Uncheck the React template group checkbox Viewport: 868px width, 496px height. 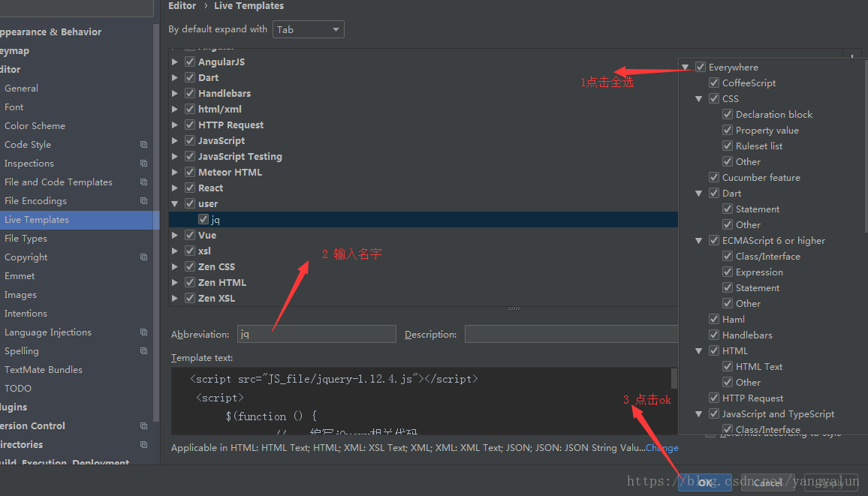pyautogui.click(x=190, y=188)
